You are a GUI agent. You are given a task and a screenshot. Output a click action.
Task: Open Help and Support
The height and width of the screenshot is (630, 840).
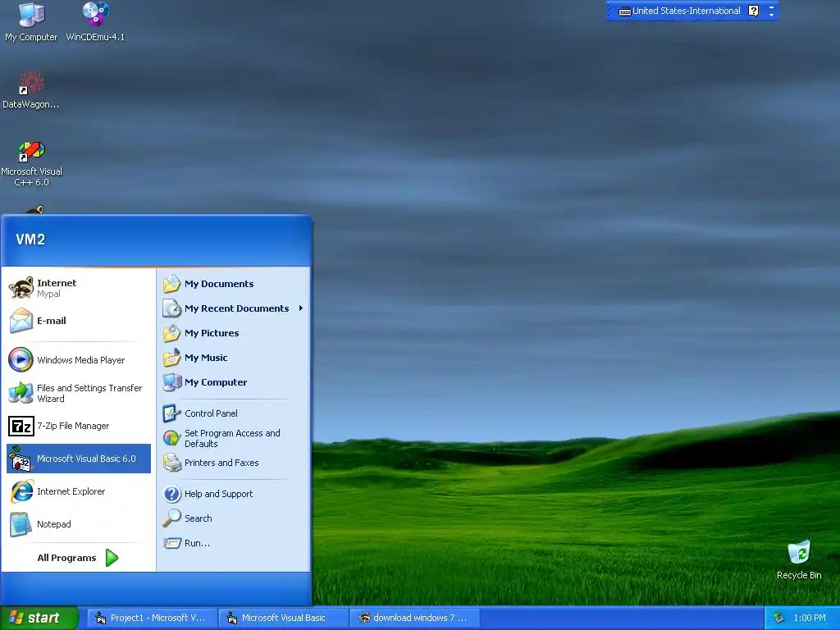pyautogui.click(x=234, y=494)
